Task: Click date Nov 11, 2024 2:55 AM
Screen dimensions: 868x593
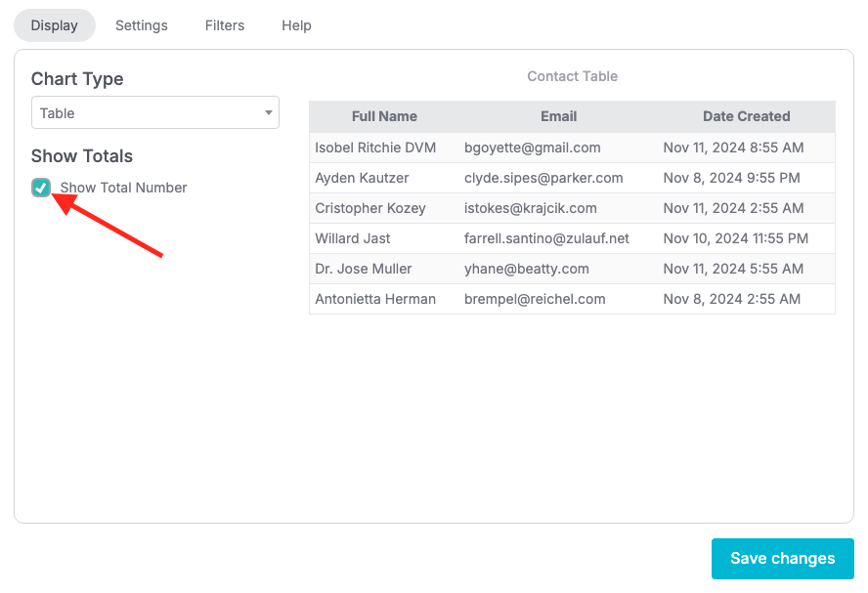Action: point(733,208)
